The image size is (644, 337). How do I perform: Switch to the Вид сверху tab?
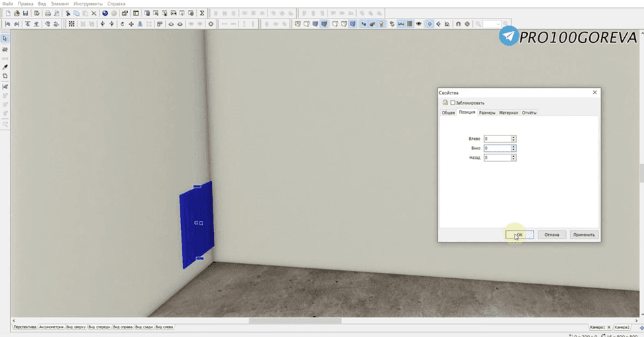(76, 327)
